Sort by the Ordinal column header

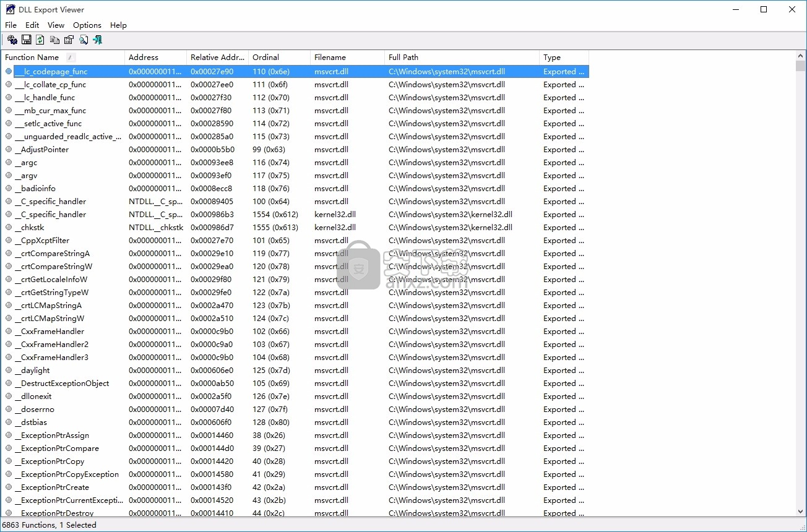[x=280, y=58]
